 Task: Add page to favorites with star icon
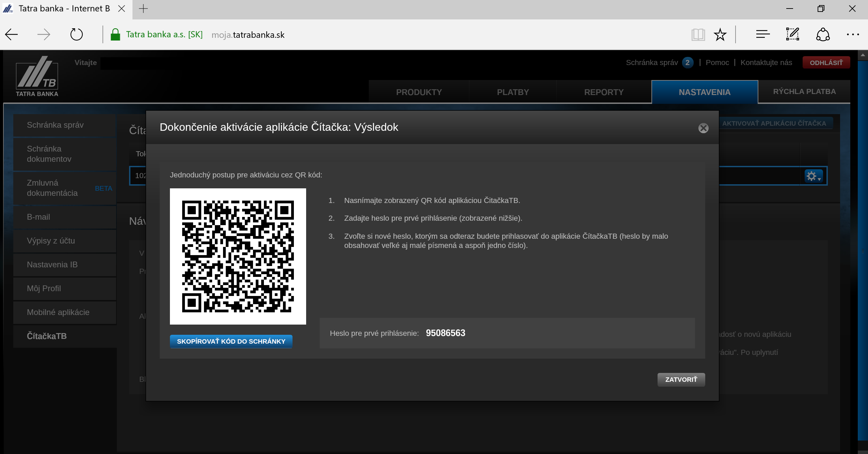(x=720, y=34)
